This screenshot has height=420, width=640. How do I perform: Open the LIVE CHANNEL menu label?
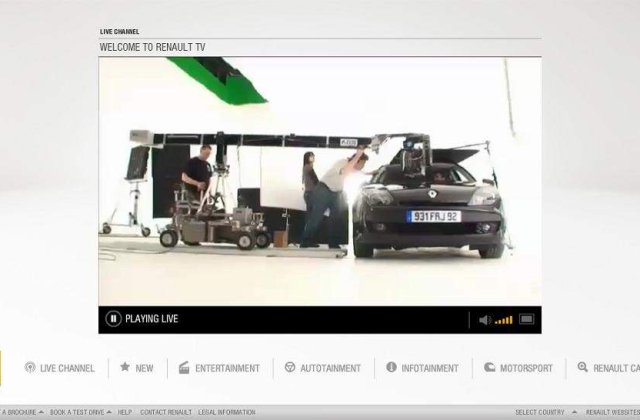click(67, 368)
